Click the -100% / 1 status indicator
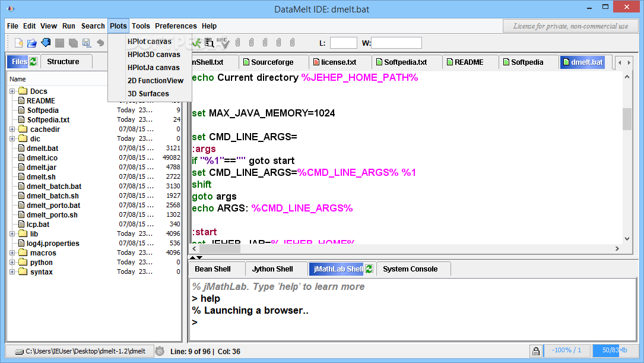 [567, 351]
